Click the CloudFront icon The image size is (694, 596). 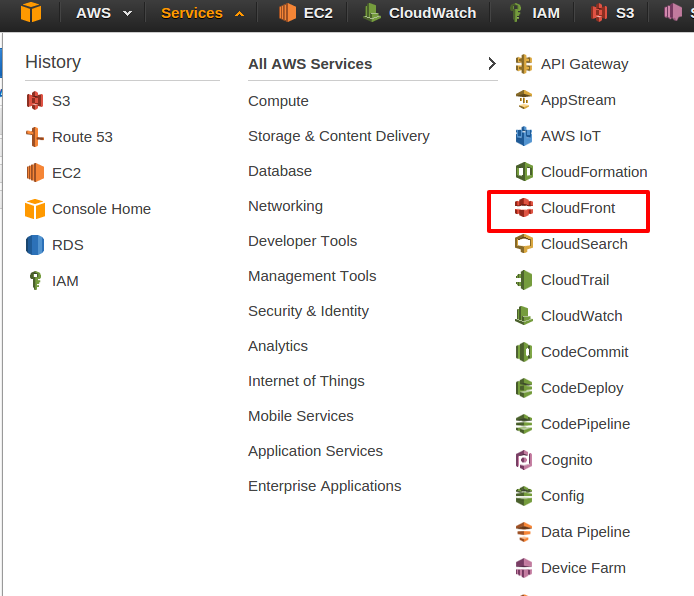click(524, 208)
